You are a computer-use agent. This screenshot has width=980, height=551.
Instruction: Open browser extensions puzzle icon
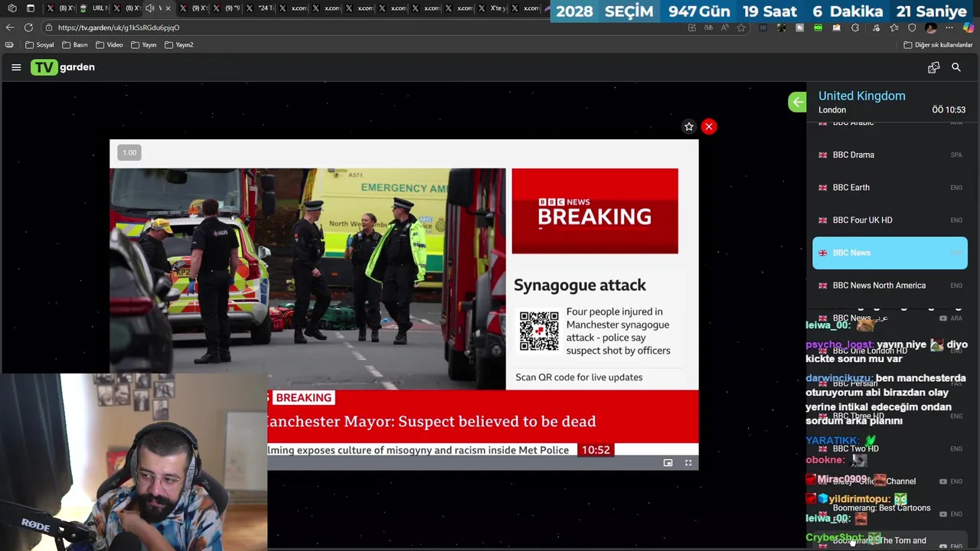[854, 28]
